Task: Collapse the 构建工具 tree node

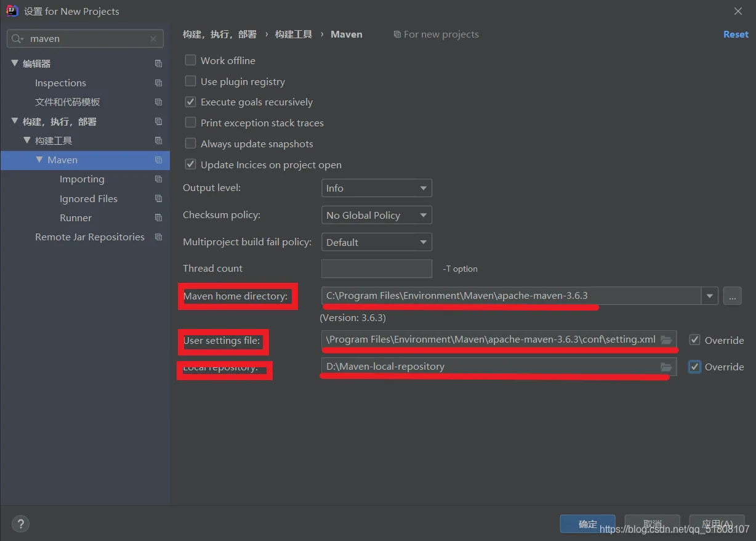Action: pyautogui.click(x=27, y=140)
